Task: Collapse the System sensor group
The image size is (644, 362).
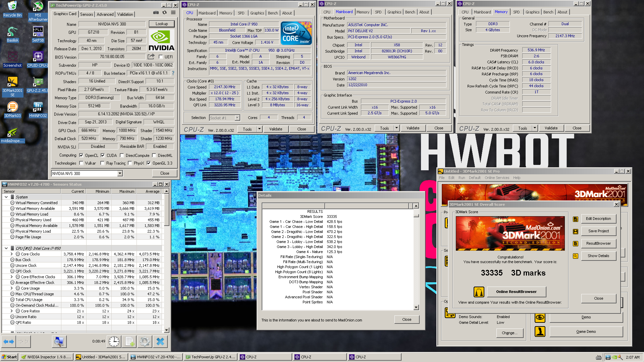Action: tap(6, 197)
